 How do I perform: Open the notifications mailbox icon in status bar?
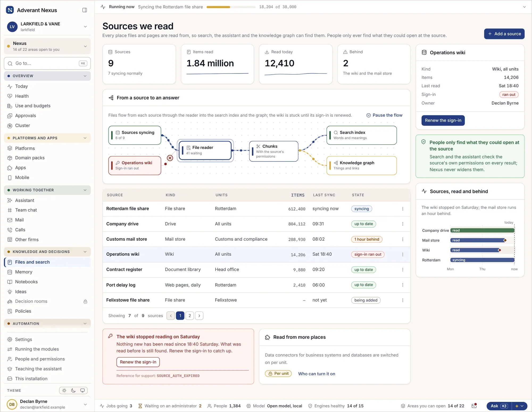click(x=474, y=406)
